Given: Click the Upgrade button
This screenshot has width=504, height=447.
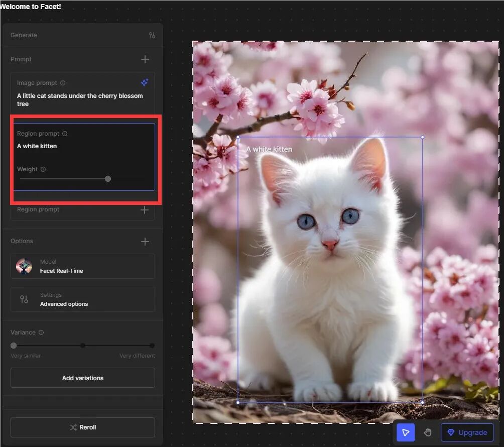Looking at the screenshot, I should tap(467, 432).
